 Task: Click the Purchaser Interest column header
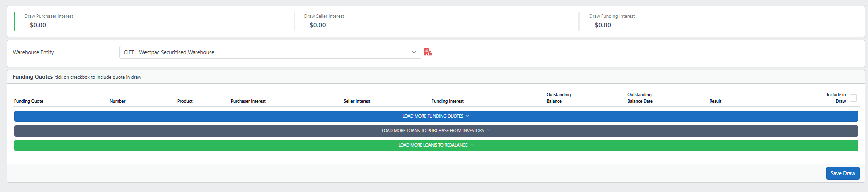[248, 101]
